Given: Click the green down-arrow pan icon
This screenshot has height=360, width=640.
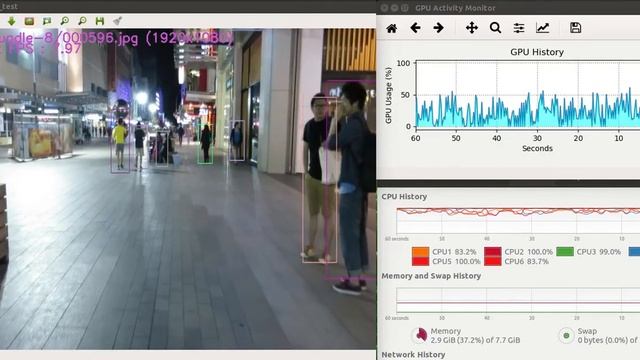Looking at the screenshot, I should click(11, 21).
